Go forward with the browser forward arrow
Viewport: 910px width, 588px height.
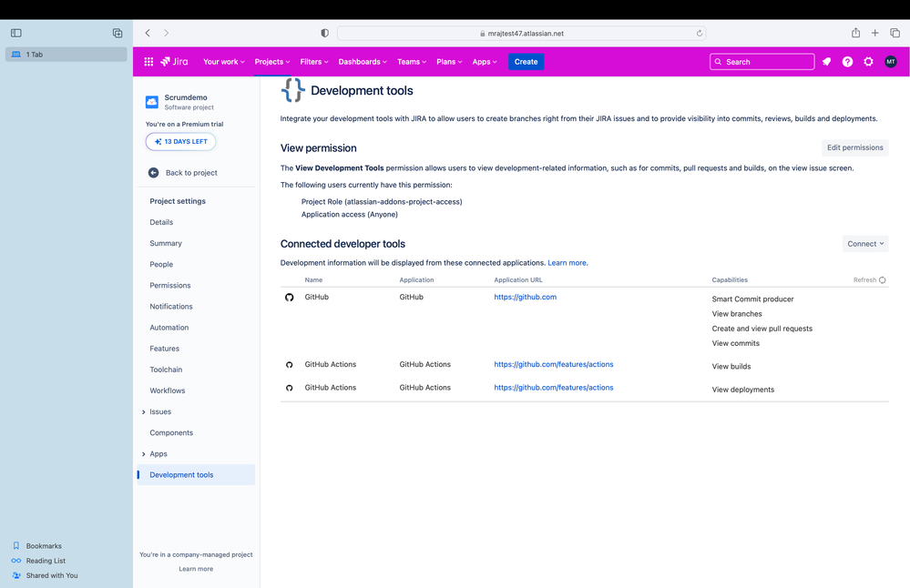pyautogui.click(x=166, y=33)
